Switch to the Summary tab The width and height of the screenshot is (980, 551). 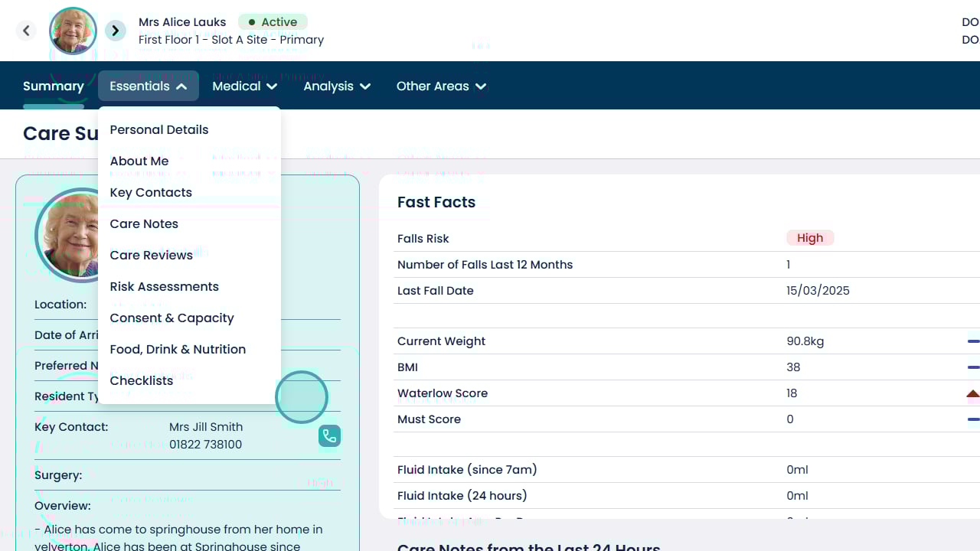(54, 86)
